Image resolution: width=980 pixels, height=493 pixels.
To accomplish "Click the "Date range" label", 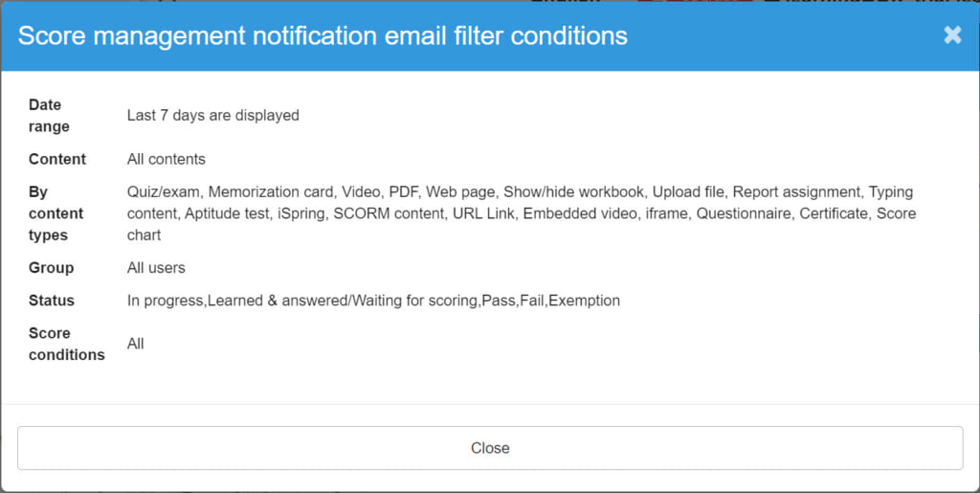I will [x=49, y=116].
